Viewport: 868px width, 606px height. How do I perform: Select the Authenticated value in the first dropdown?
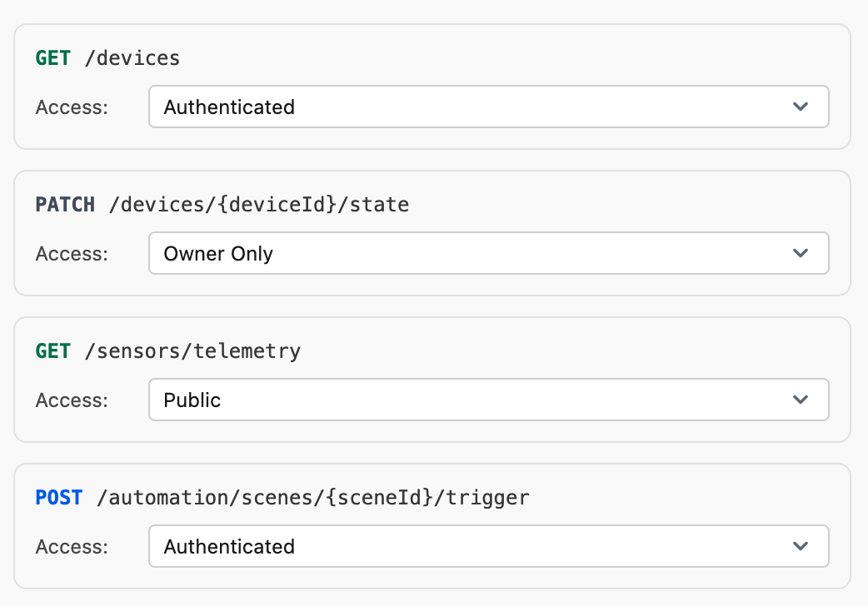tap(229, 107)
